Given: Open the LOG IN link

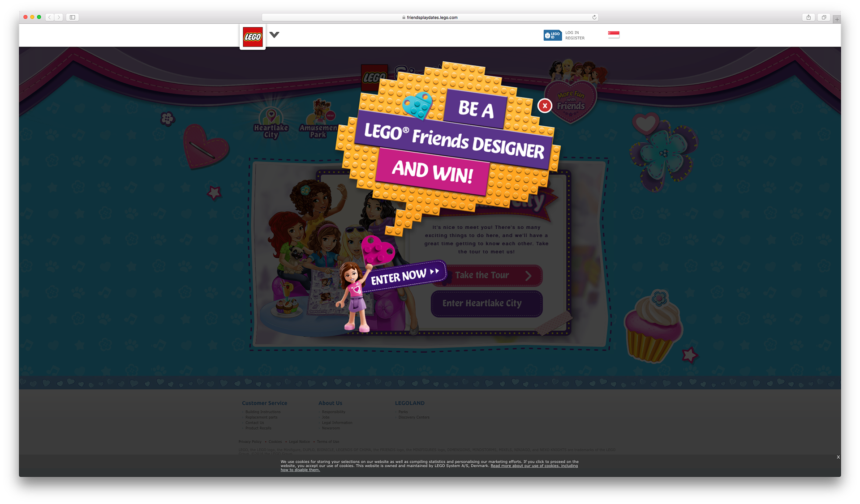Looking at the screenshot, I should [x=572, y=33].
